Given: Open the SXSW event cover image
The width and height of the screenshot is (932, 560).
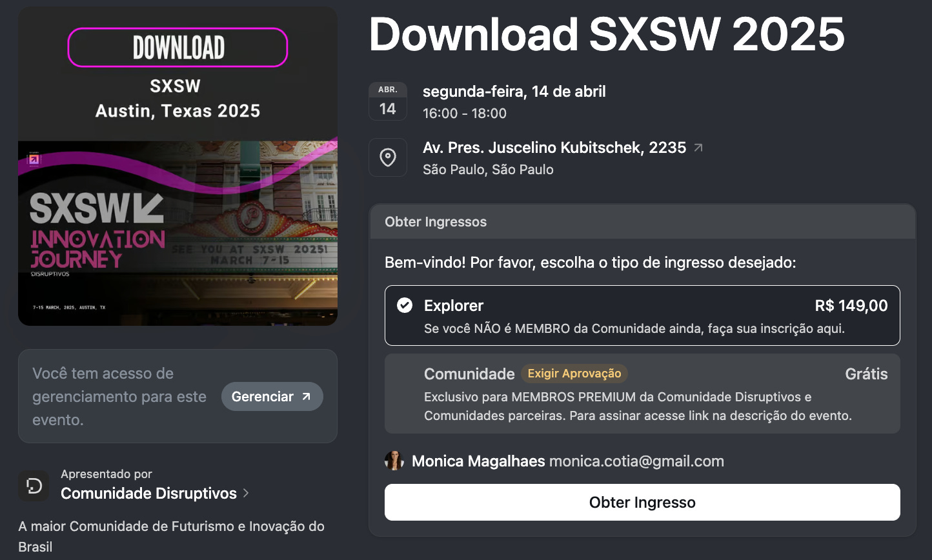Looking at the screenshot, I should [177, 166].
